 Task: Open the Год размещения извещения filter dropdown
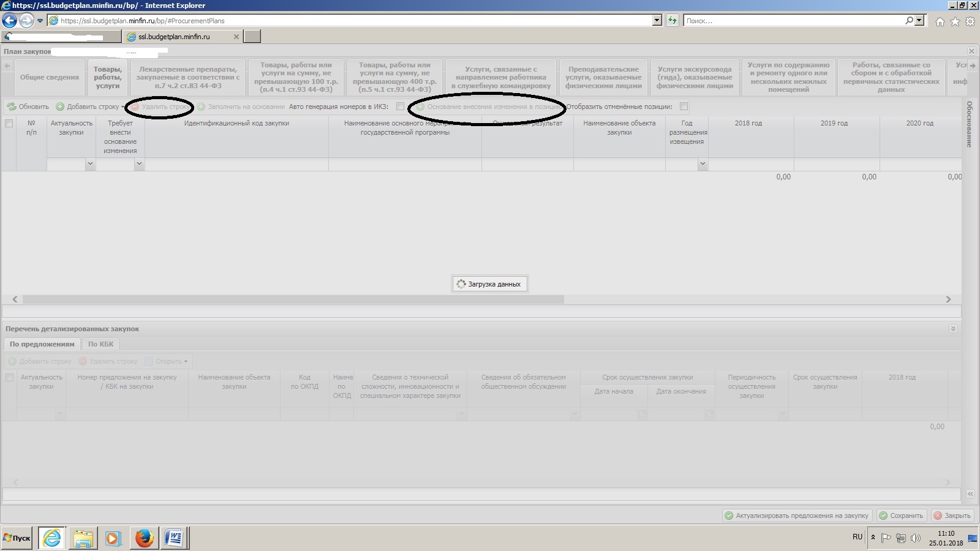pos(703,164)
